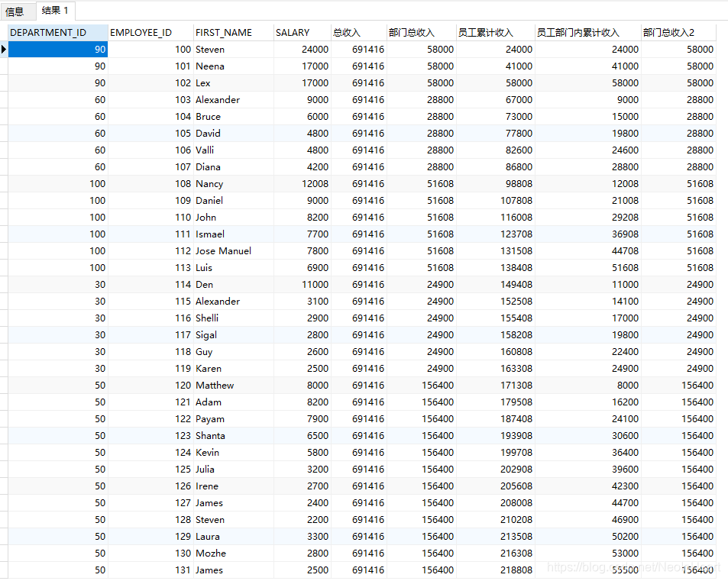728x581 pixels.
Task: Select the name cell Nancy
Action: [x=234, y=183]
